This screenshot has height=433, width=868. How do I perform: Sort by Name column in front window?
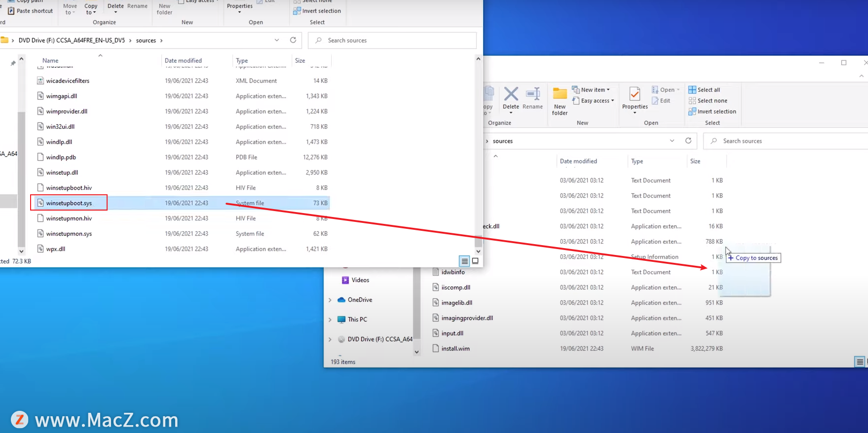[x=50, y=61]
